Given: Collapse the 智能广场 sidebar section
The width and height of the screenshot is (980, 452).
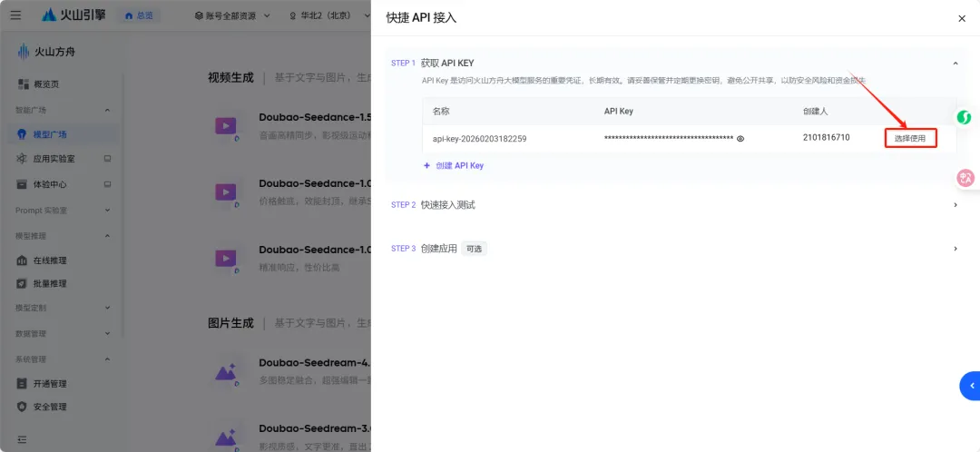Looking at the screenshot, I should (x=107, y=110).
